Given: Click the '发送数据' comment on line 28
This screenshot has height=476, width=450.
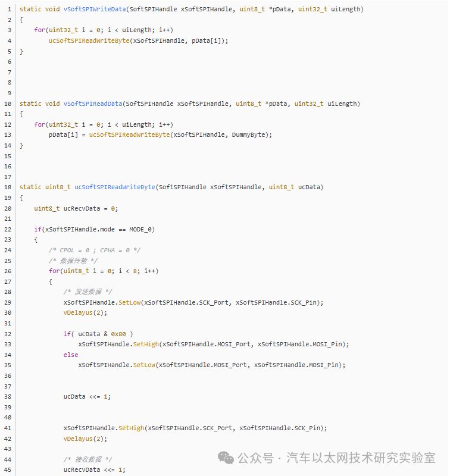Looking at the screenshot, I should (88, 292).
